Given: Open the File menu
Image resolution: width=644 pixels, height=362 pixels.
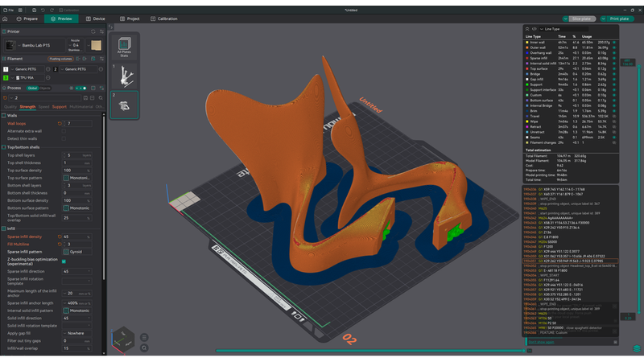Looking at the screenshot, I should (8, 10).
